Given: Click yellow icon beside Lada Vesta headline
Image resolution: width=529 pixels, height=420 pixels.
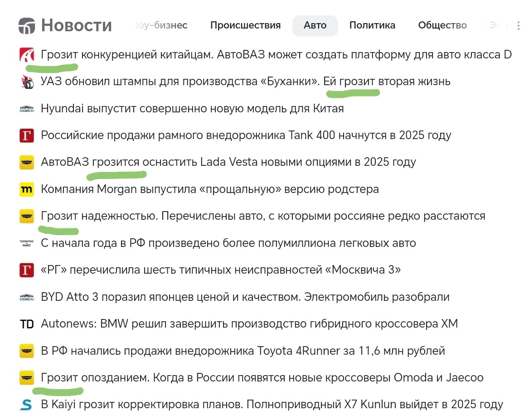Looking at the screenshot, I should [27, 162].
